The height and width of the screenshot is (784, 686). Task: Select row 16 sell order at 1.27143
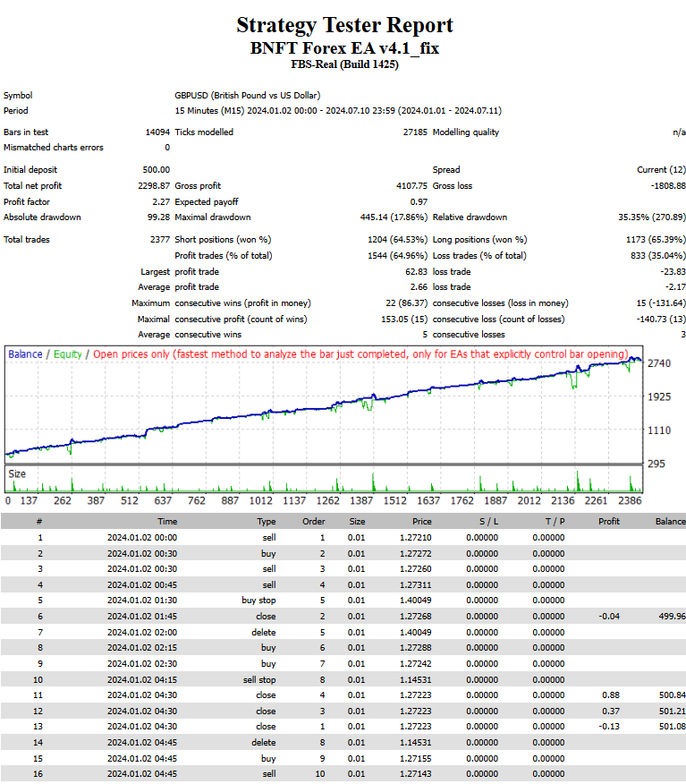[x=343, y=773]
